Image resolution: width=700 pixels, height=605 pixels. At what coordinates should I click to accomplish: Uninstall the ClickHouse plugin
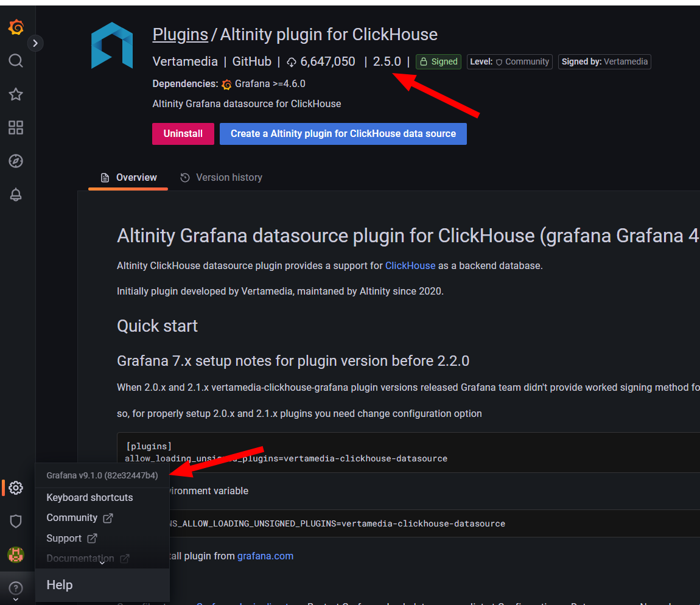pyautogui.click(x=183, y=134)
